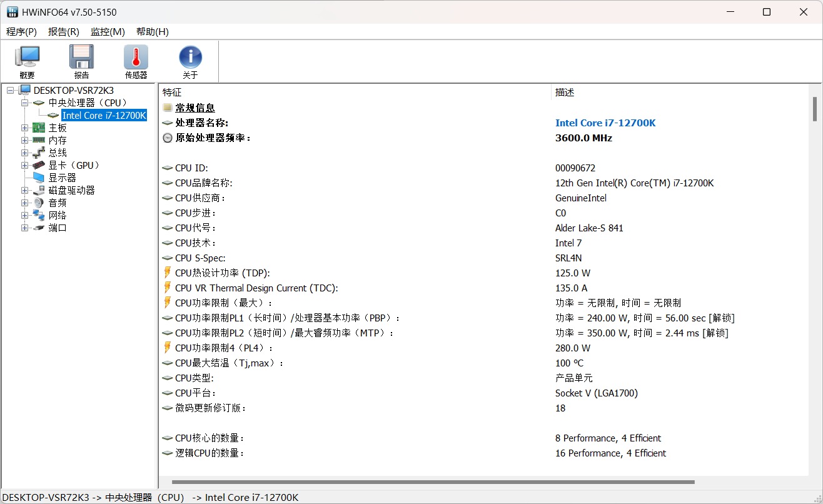This screenshot has height=504, width=823.
Task: Expand the 总线 tree node
Action: [x=24, y=153]
